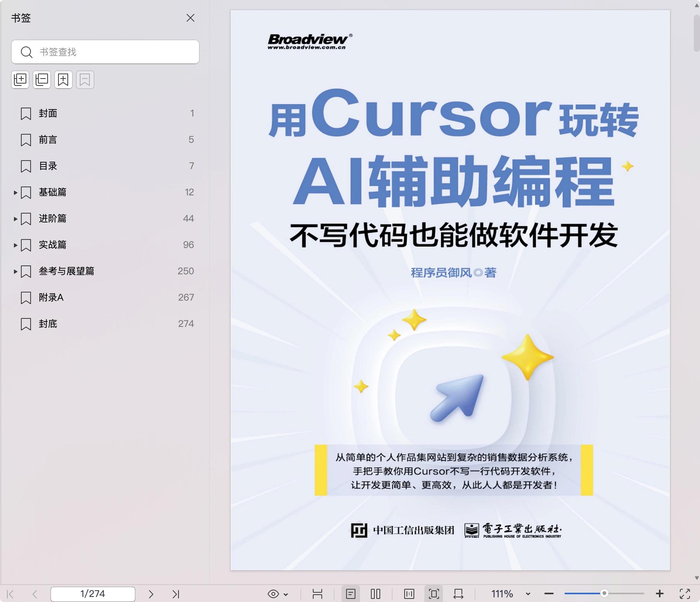The width and height of the screenshot is (700, 602).
Task: Open the 前言 bookmark
Action: tap(48, 140)
